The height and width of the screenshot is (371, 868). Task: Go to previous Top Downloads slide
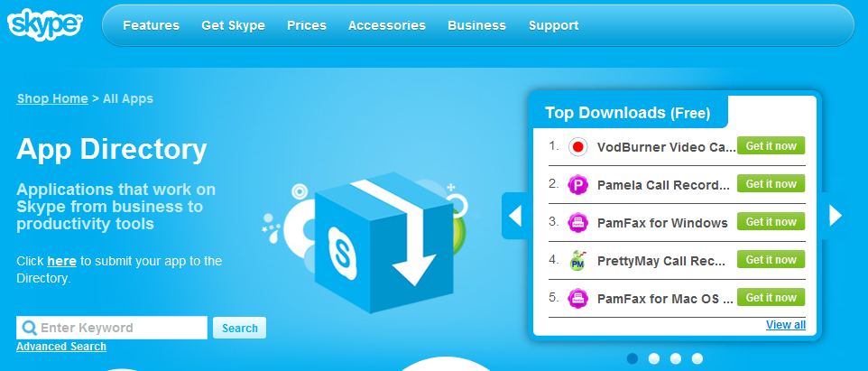[515, 216]
